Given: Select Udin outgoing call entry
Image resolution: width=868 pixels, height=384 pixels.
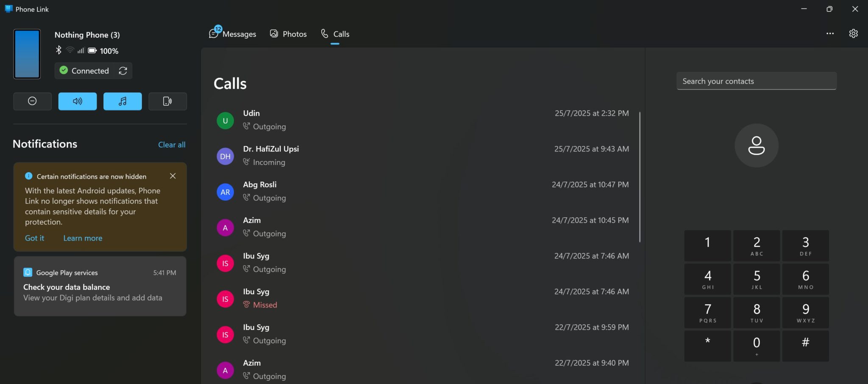Looking at the screenshot, I should pyautogui.click(x=423, y=120).
